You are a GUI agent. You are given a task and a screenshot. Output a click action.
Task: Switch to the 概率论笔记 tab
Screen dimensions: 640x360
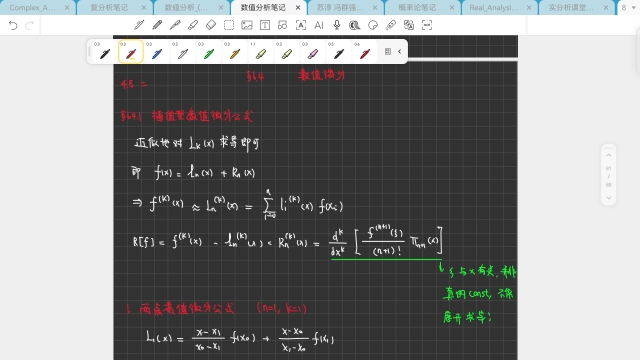417,8
